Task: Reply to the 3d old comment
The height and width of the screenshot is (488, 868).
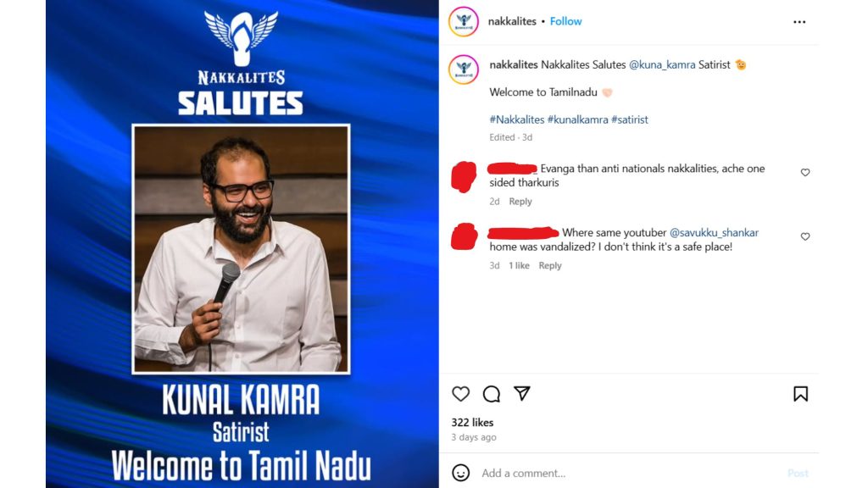Action: [x=550, y=265]
